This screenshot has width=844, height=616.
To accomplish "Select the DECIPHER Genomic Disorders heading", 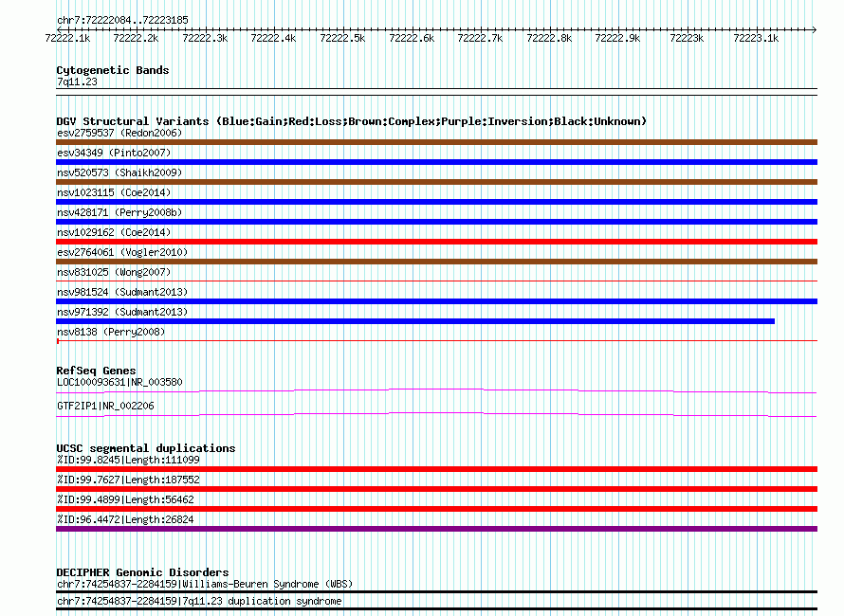I will click(x=142, y=572).
